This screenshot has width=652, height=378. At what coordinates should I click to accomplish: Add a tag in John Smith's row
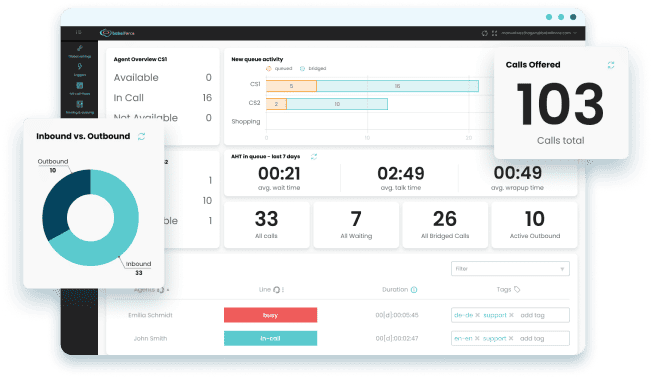532,338
